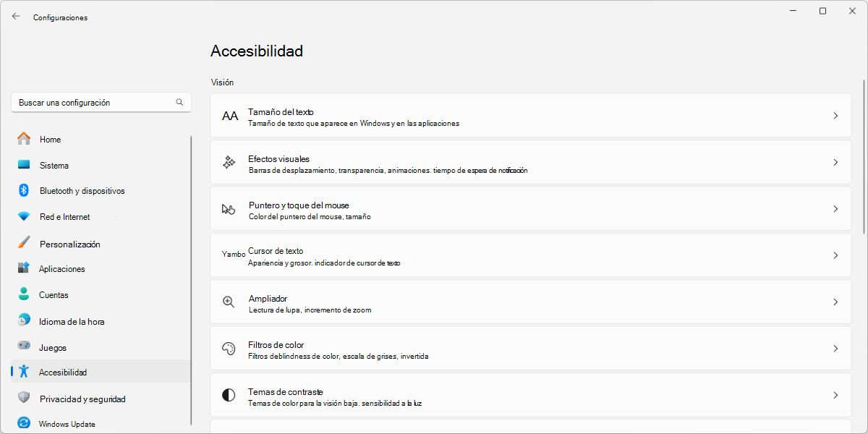
Task: Click the description 'Lectura de lupa, incremento de zoom'
Action: 310,310
